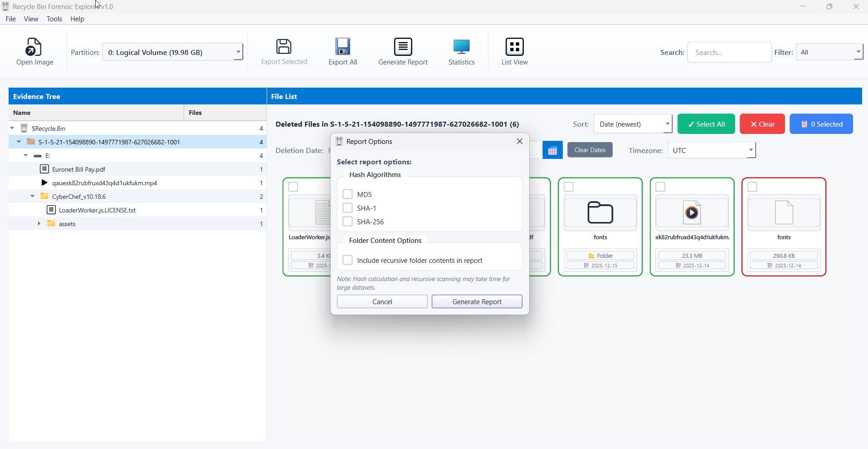The image size is (868, 449).
Task: Click the assets folder icon
Action: coord(51,223)
